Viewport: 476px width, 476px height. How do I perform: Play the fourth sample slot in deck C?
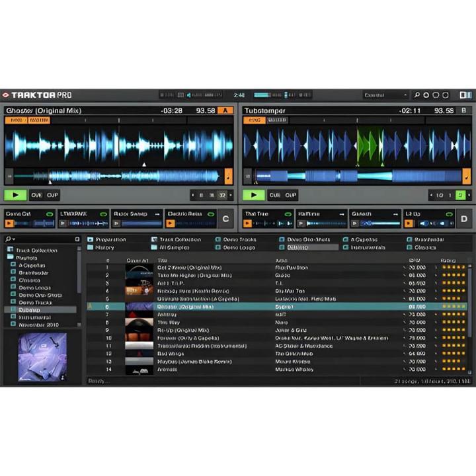[171, 223]
